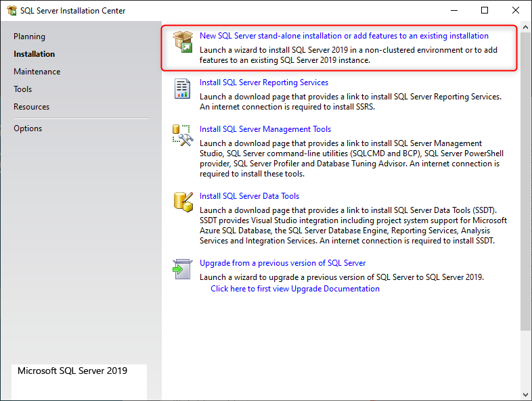Click the scrollbar down arrow
Viewport: 532px width, 401px height.
point(525,394)
